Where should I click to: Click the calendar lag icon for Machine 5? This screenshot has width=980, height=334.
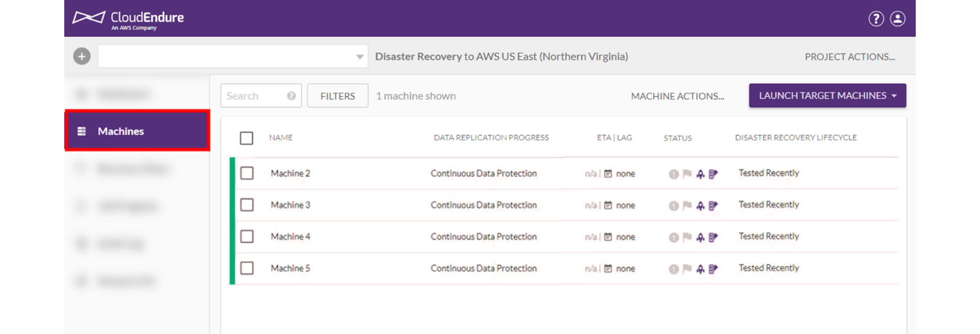tap(608, 268)
